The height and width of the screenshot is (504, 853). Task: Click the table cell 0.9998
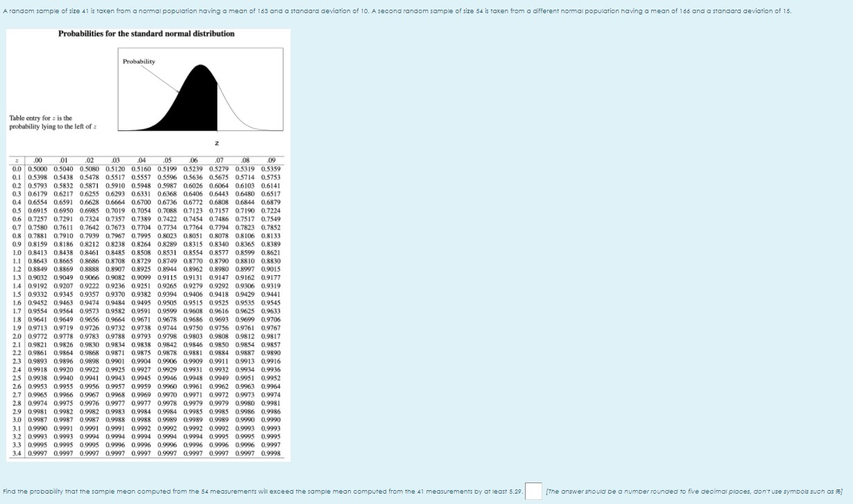(271, 454)
